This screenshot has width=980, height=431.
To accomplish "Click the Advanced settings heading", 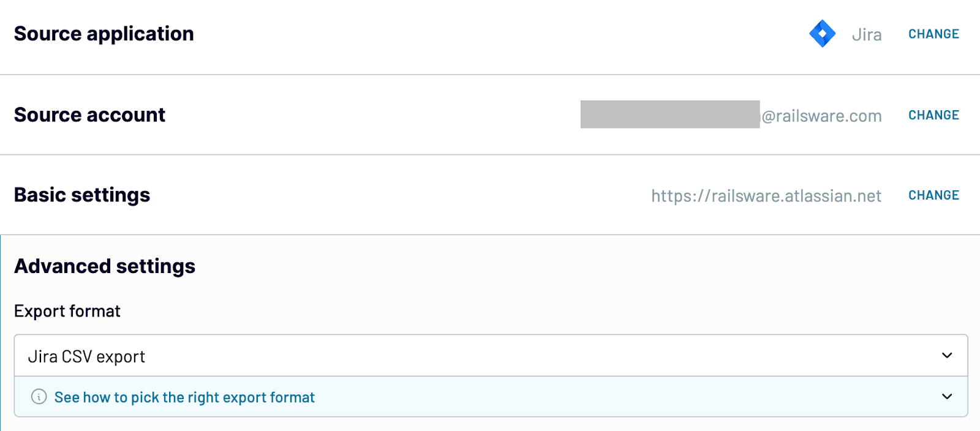I will (x=105, y=266).
